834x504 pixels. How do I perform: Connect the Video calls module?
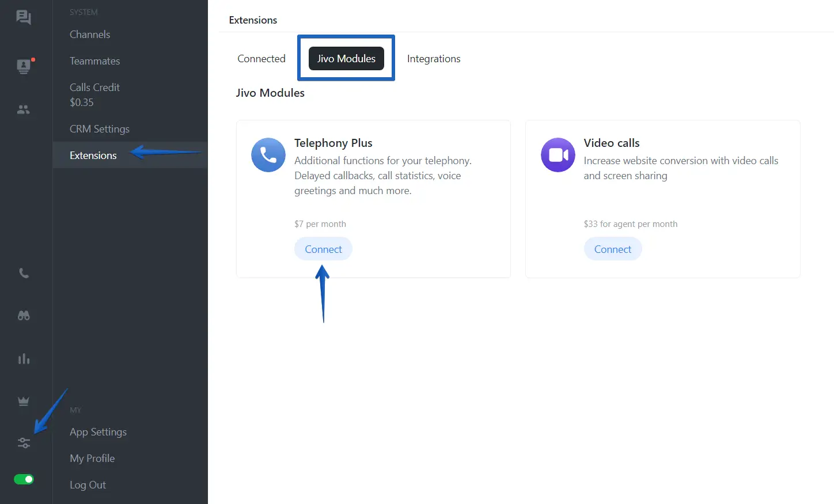612,249
